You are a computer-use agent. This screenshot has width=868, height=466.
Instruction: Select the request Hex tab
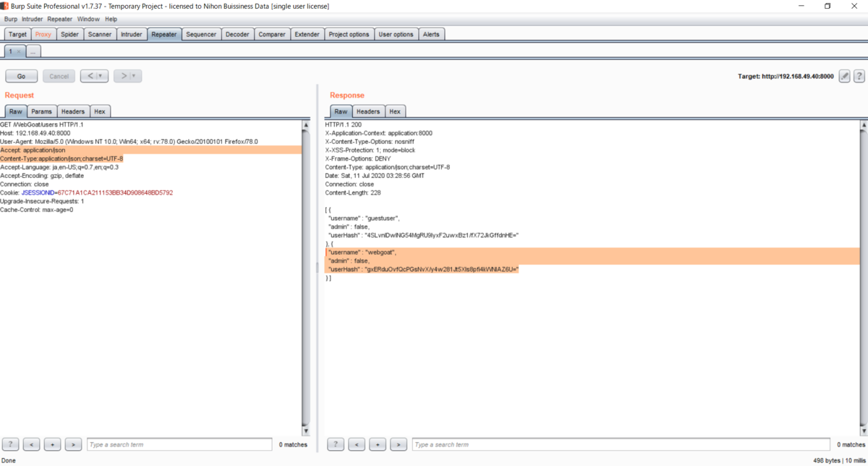point(100,111)
